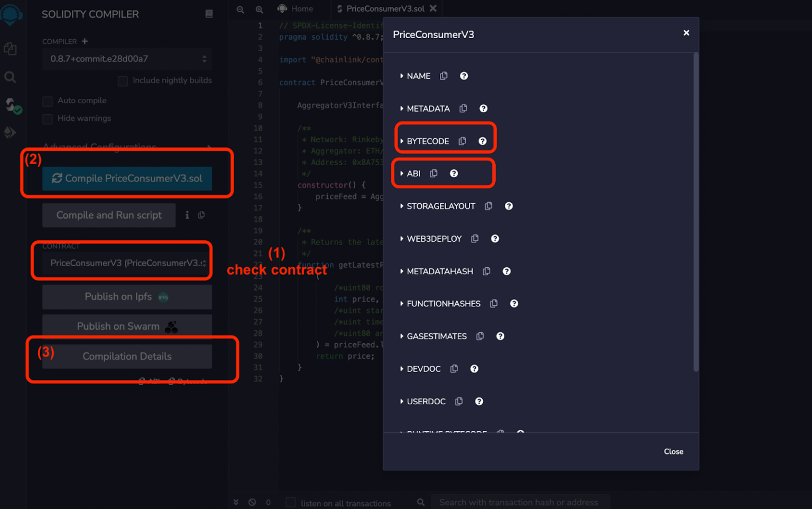The width and height of the screenshot is (812, 509).
Task: Open the File Explorer panel
Action: tap(10, 49)
